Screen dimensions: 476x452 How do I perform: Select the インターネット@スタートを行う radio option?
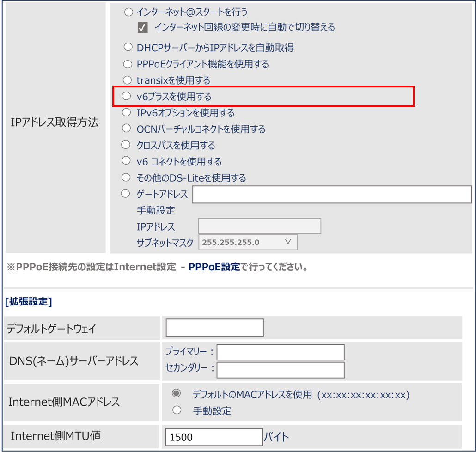coord(128,12)
